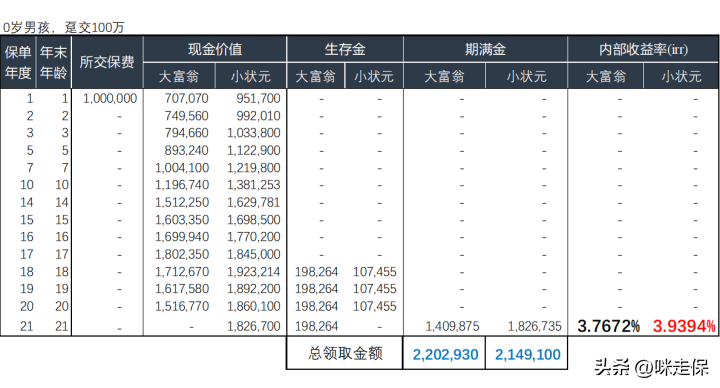Click the 生存金 group header
The image size is (720, 388).
point(345,49)
